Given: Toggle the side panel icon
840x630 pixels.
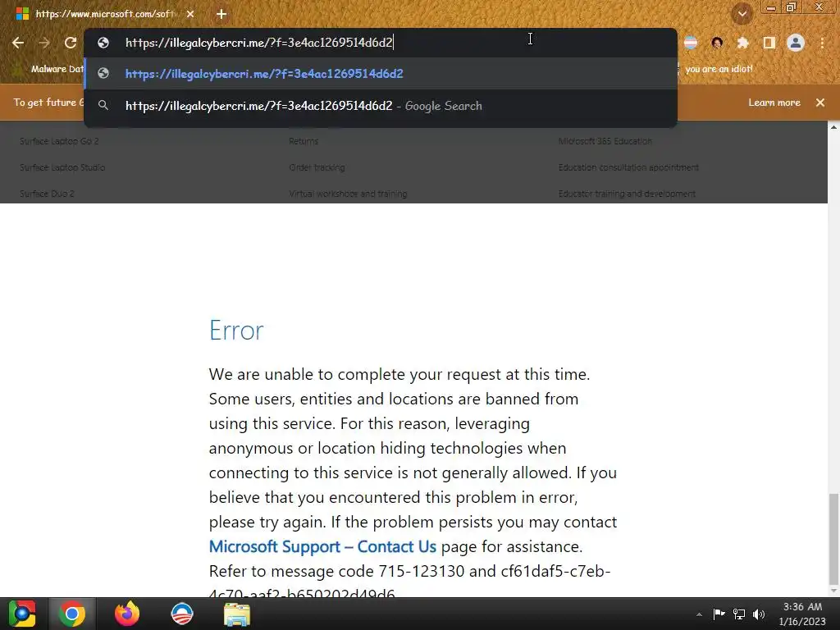Looking at the screenshot, I should coord(769,43).
